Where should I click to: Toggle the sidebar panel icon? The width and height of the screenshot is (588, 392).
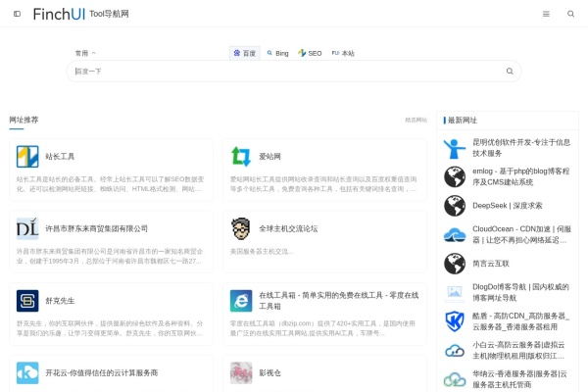click(x=17, y=14)
